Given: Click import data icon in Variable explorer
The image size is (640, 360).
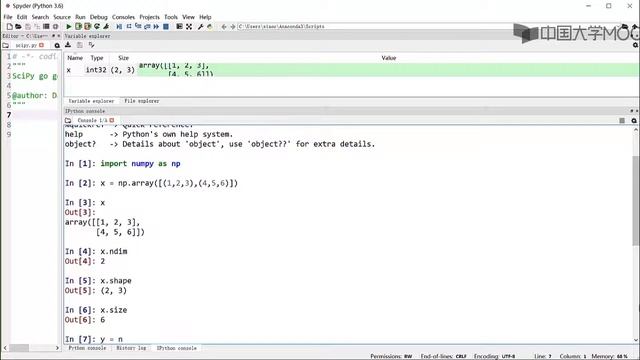Looking at the screenshot, I should pos(68,45).
